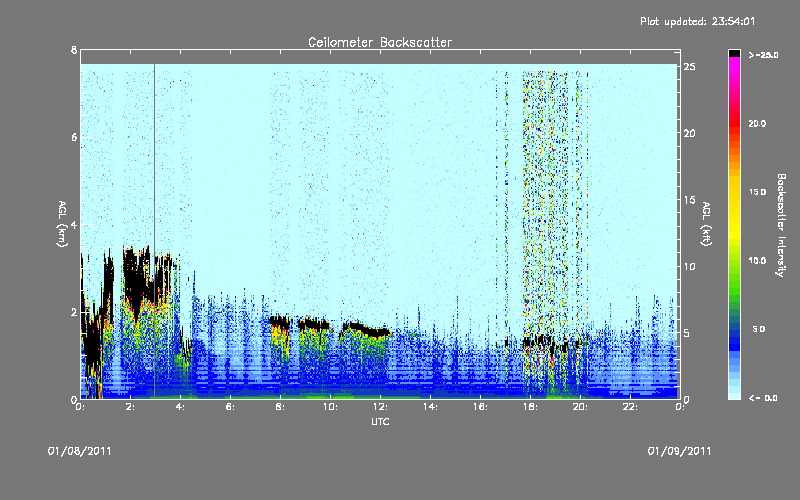Click the 'Ceilometer Backscatter' plot title

coord(380,42)
